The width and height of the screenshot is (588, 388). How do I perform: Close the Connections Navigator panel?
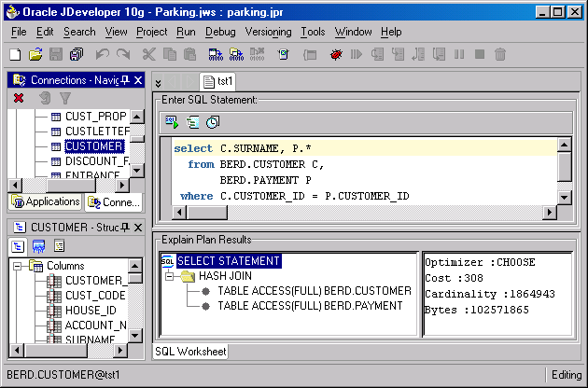138,80
